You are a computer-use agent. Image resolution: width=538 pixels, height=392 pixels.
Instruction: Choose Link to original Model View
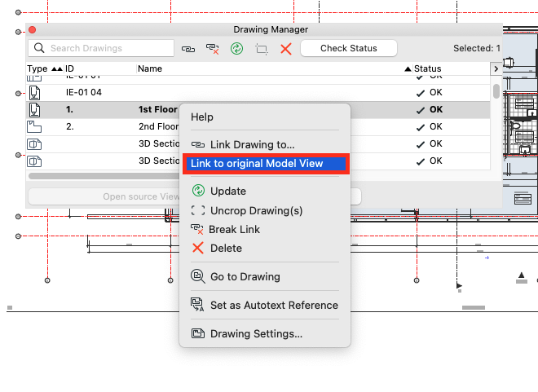tap(257, 164)
